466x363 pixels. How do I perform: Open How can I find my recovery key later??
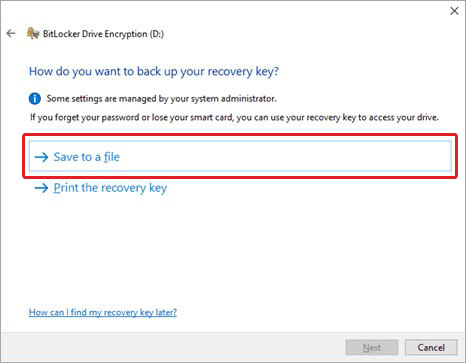pyautogui.click(x=103, y=312)
